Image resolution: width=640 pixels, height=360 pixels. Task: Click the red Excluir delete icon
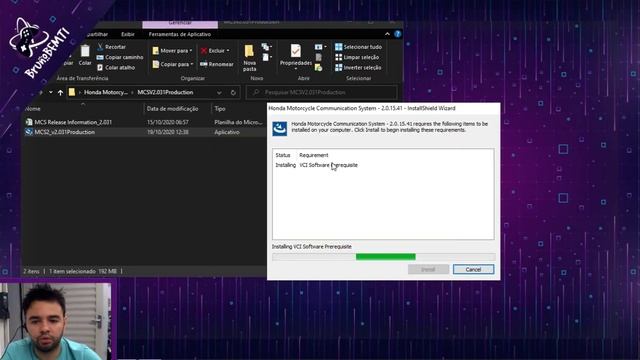pos(204,51)
